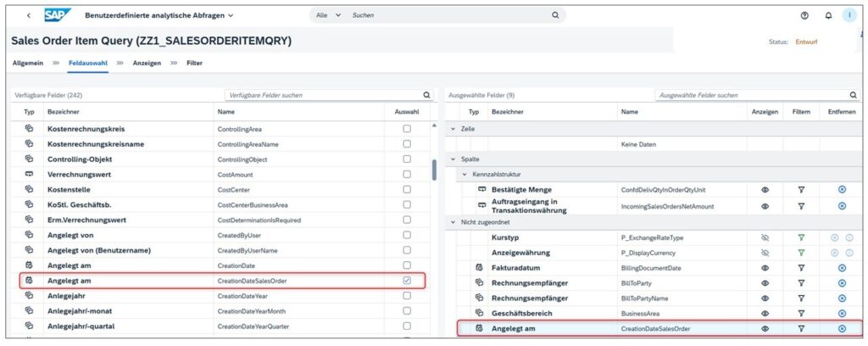The height and width of the screenshot is (346, 868).
Task: Switch to the Filter tab
Action: tap(194, 63)
